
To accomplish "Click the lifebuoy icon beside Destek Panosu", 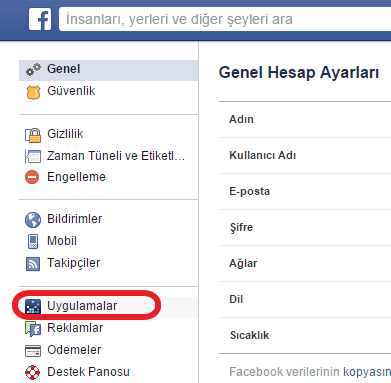I will coord(32,372).
